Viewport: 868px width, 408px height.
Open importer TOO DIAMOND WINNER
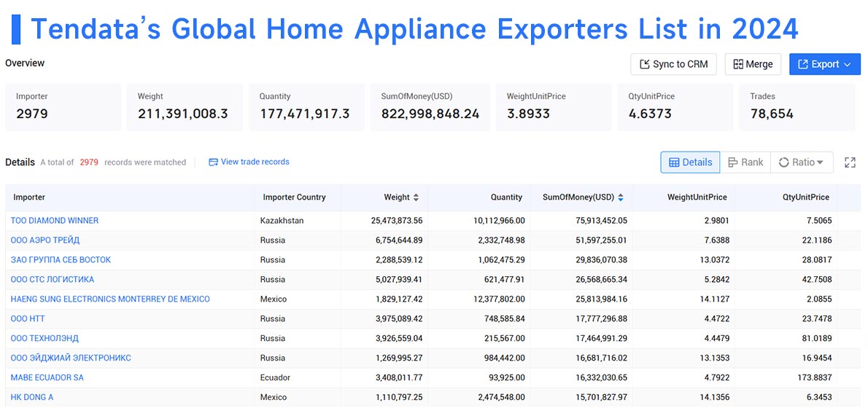54,221
